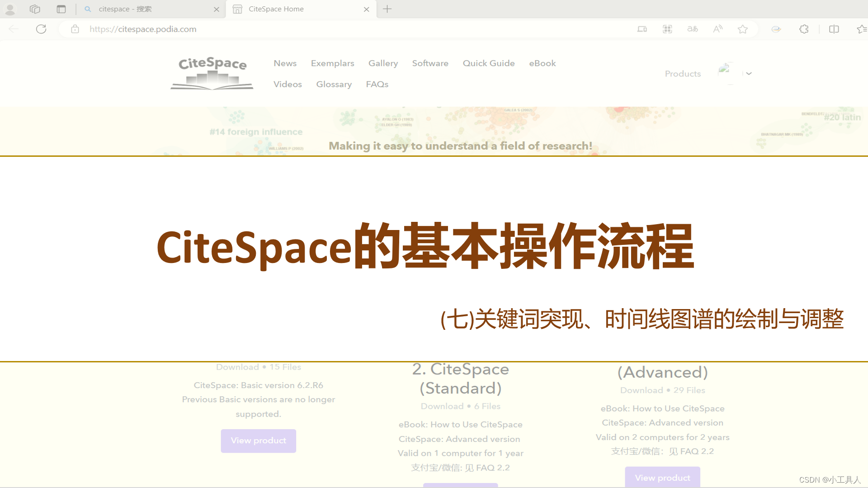Go to the Quick Guide page
Viewport: 868px width, 488px height.
[x=488, y=63]
